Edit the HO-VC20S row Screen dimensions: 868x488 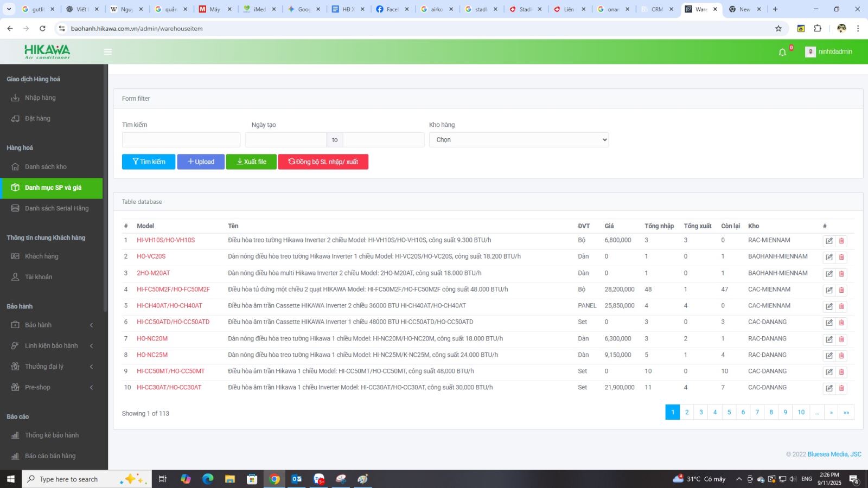pyautogui.click(x=829, y=257)
